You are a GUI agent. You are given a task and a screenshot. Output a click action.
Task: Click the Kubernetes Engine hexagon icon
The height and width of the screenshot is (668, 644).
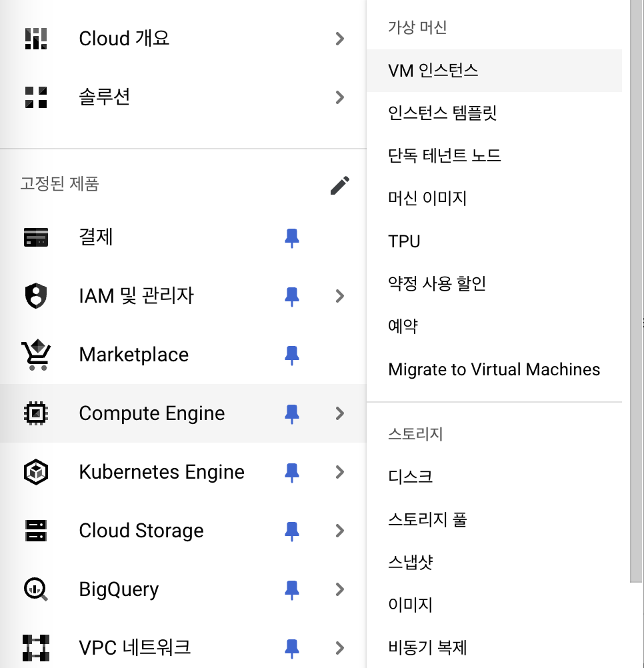pos(36,472)
